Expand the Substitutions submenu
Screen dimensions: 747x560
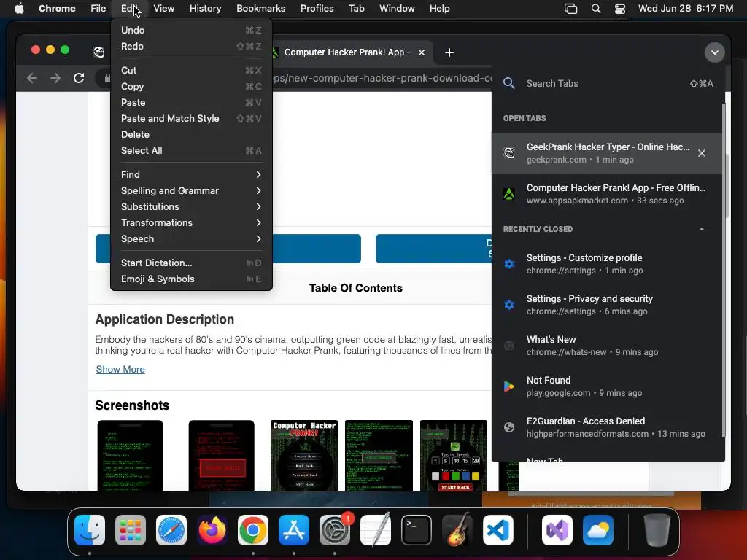[x=191, y=206]
